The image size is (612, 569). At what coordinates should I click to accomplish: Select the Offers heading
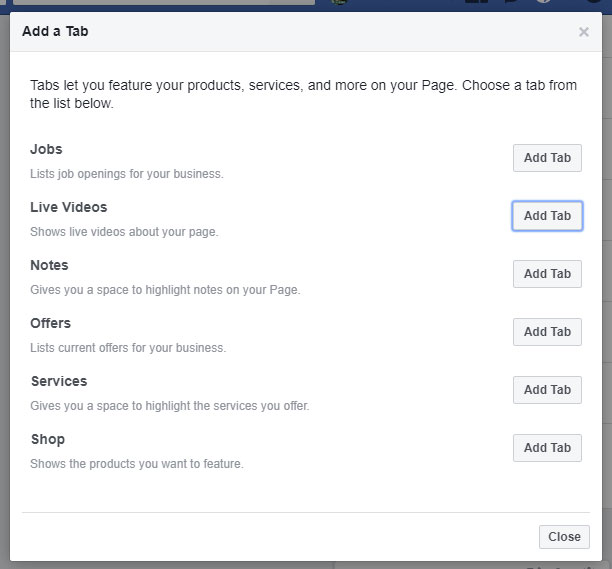[x=50, y=323]
